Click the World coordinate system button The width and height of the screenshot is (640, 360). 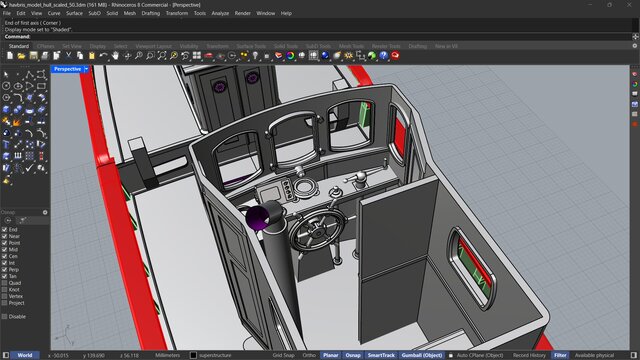(24, 356)
